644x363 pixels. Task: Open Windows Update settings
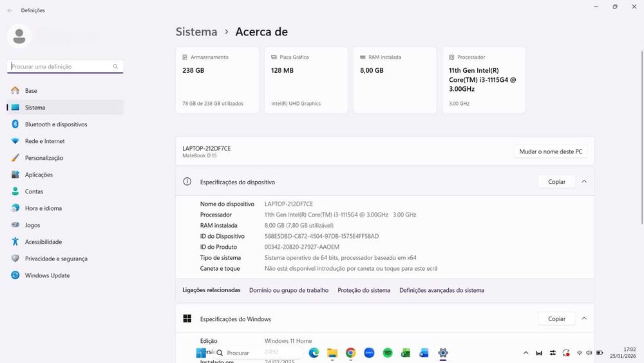[x=65, y=275]
